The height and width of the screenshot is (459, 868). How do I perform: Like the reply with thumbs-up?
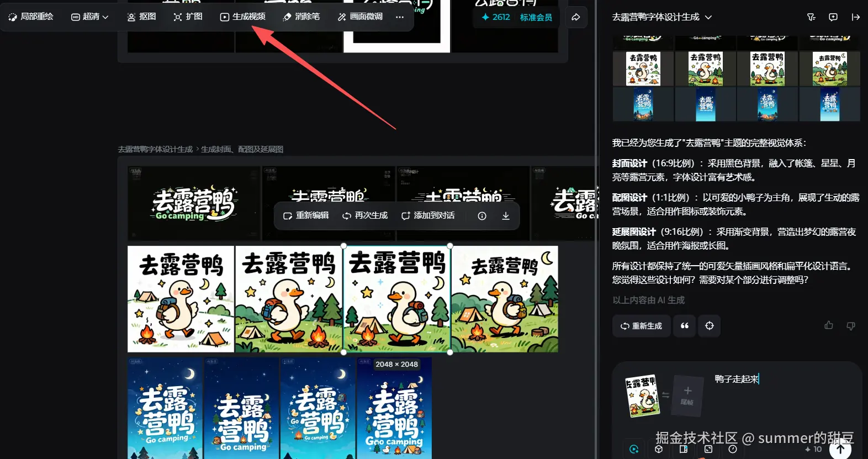829,326
